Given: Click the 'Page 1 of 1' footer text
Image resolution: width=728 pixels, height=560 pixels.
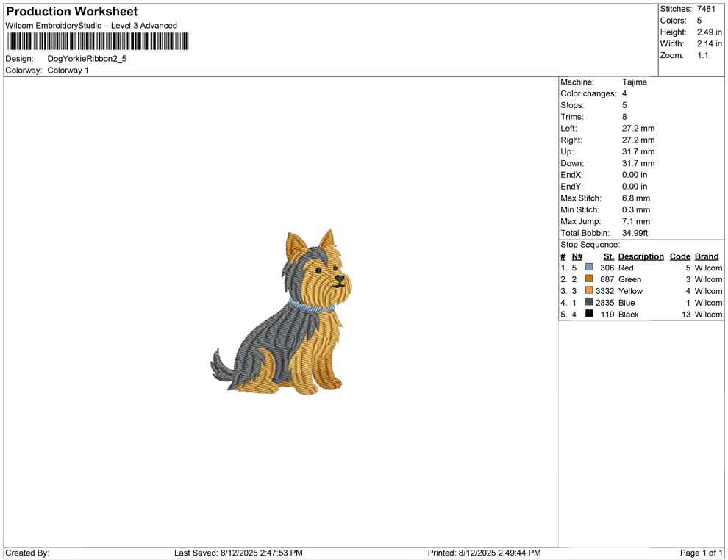Looking at the screenshot, I should 701,553.
